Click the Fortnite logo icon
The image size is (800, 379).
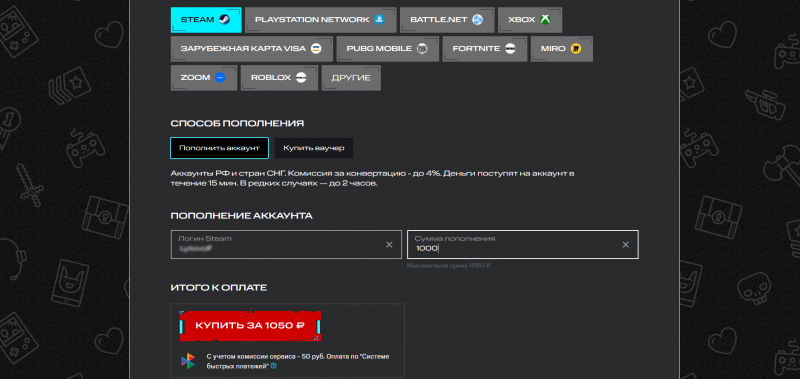(x=510, y=49)
